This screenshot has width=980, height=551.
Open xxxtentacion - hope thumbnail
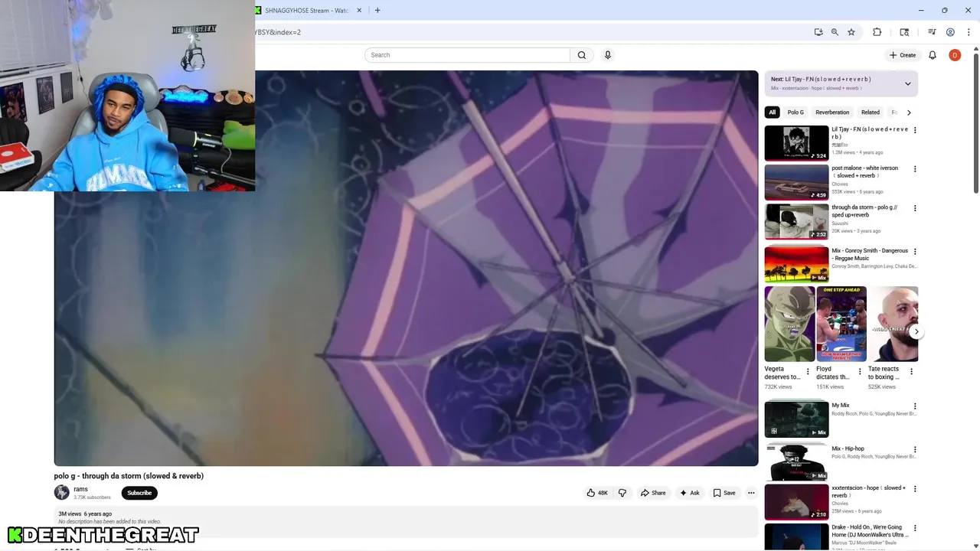pos(796,502)
